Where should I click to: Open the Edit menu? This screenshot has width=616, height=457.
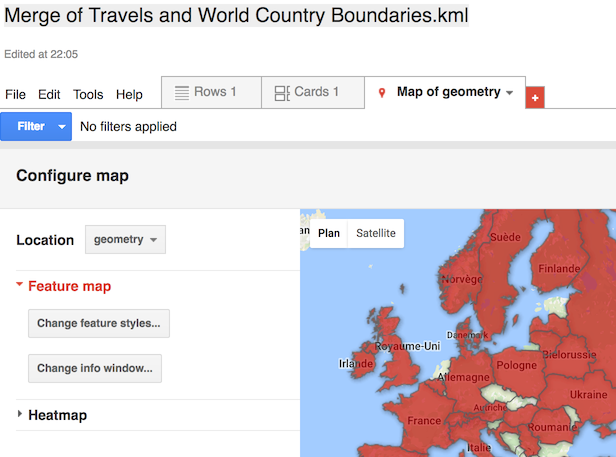pyautogui.click(x=49, y=95)
